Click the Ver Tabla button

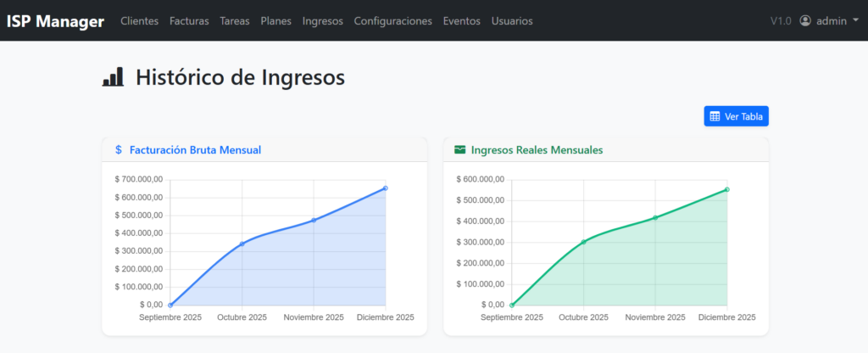pyautogui.click(x=737, y=116)
